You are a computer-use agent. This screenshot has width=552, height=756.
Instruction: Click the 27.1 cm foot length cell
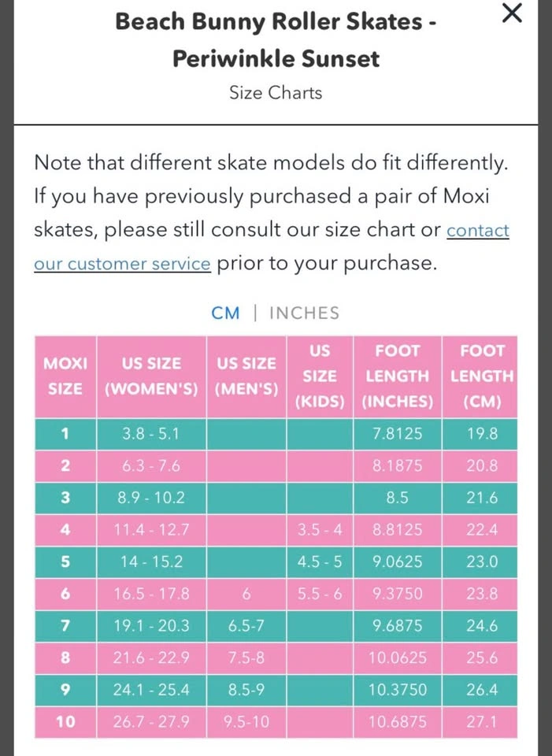pyautogui.click(x=482, y=721)
